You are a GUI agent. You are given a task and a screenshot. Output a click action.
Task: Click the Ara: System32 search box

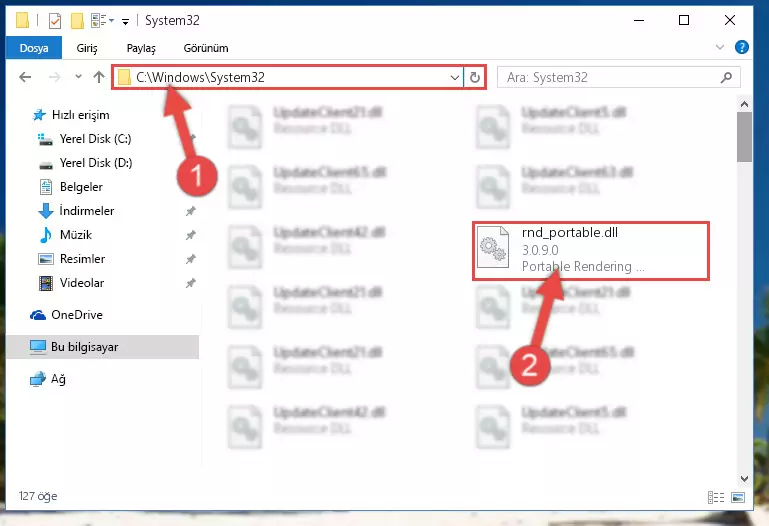click(x=619, y=77)
